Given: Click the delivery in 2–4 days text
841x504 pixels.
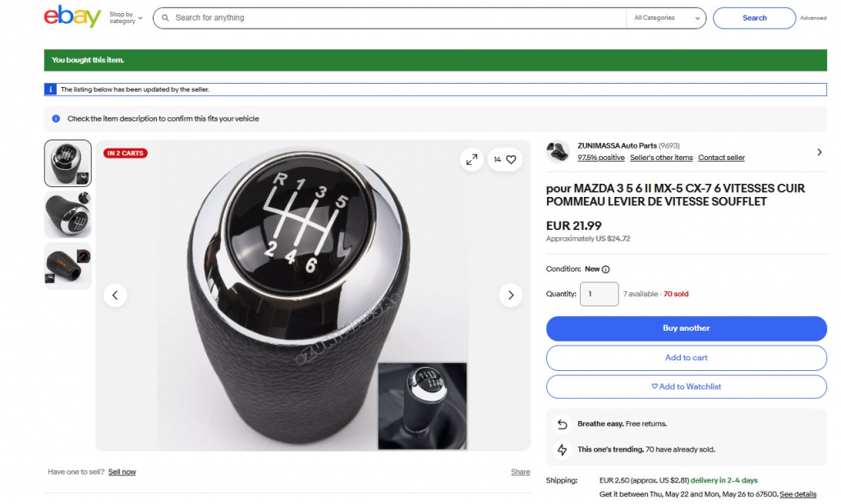Looking at the screenshot, I should (724, 480).
